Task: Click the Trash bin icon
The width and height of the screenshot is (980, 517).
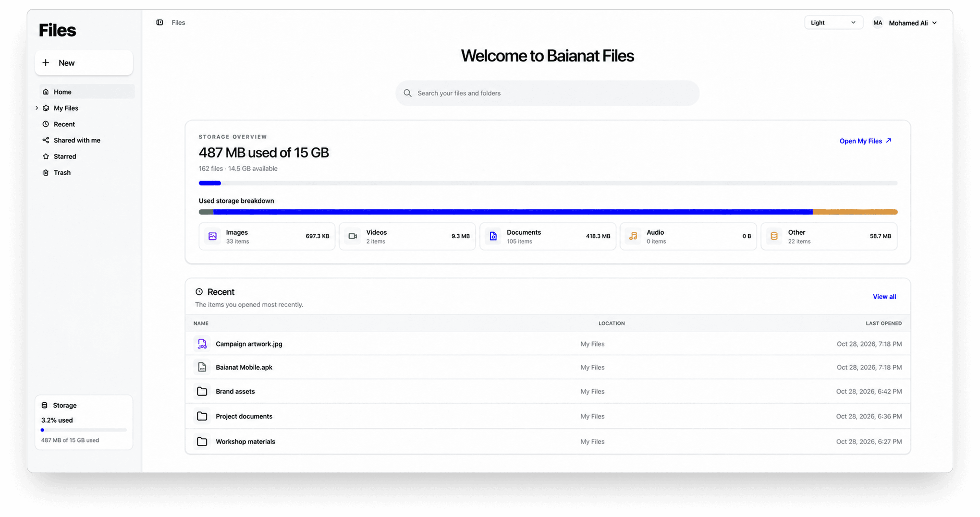Action: click(46, 172)
